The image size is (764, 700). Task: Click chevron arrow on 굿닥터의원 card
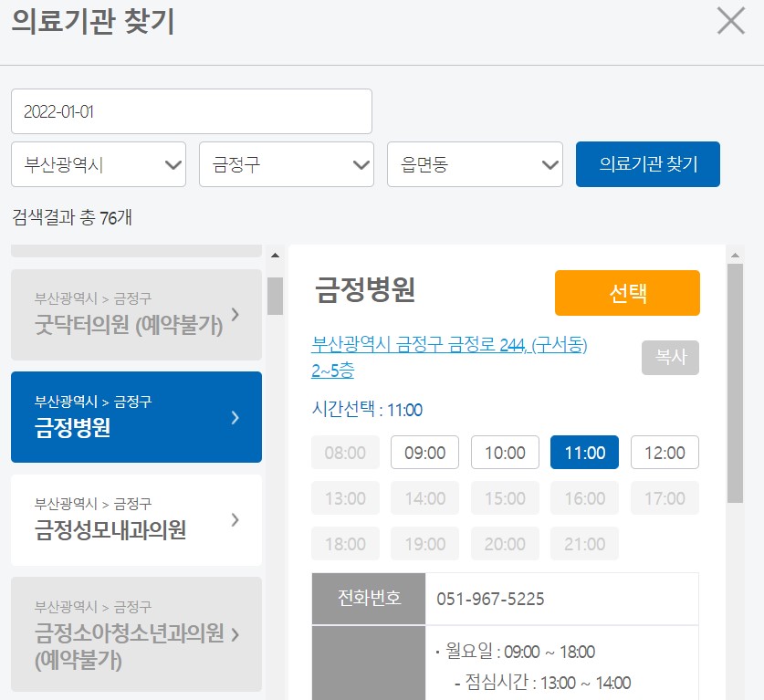click(x=235, y=315)
